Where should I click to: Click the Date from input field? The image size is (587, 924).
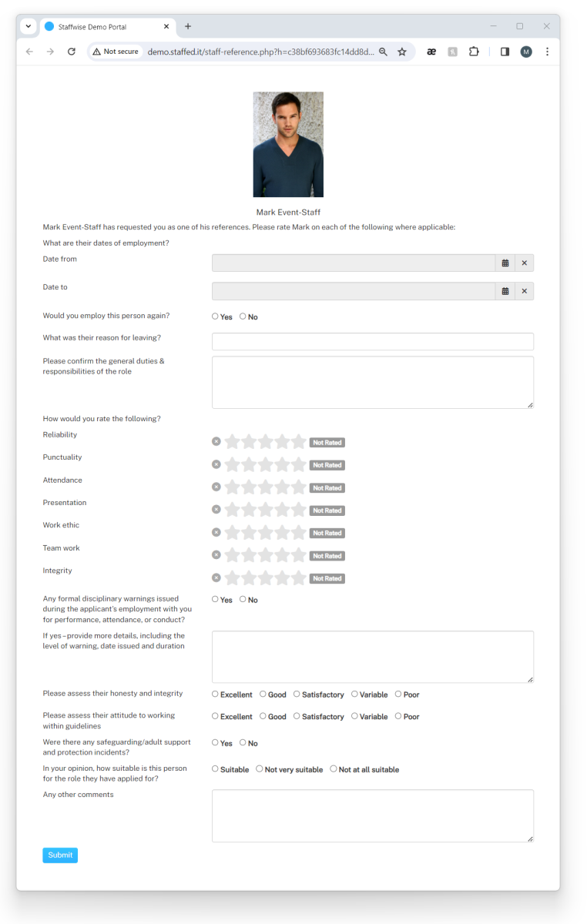coord(354,263)
